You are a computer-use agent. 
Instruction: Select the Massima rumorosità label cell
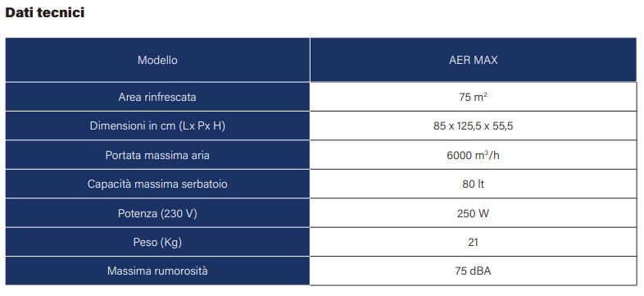pyautogui.click(x=157, y=271)
